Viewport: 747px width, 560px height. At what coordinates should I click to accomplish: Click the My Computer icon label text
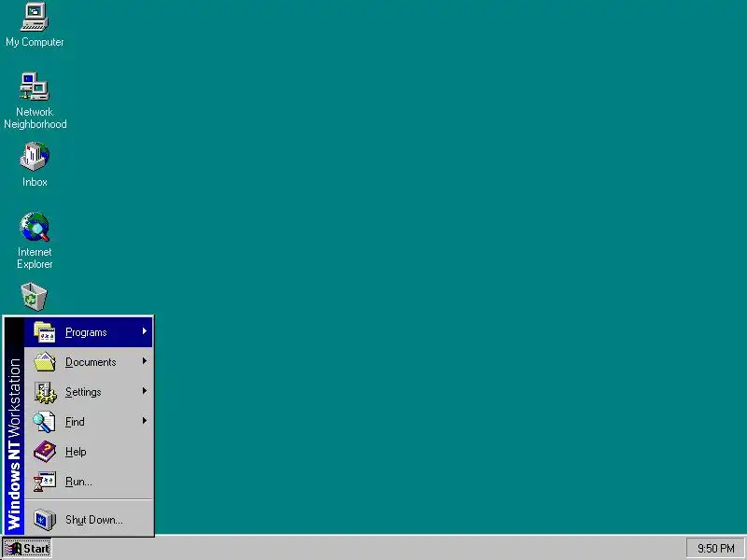35,42
